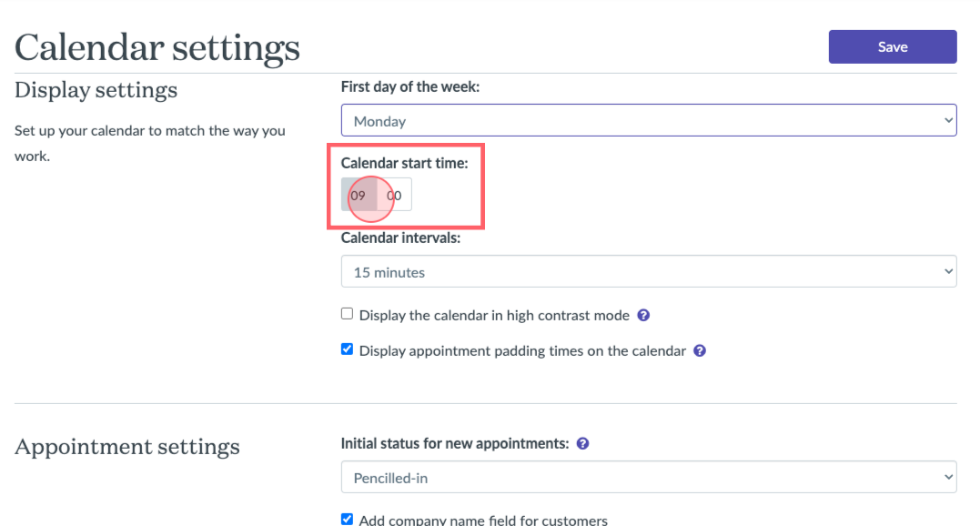Click the Display high contrast mode label text
This screenshot has height=526, width=980.
pos(494,316)
